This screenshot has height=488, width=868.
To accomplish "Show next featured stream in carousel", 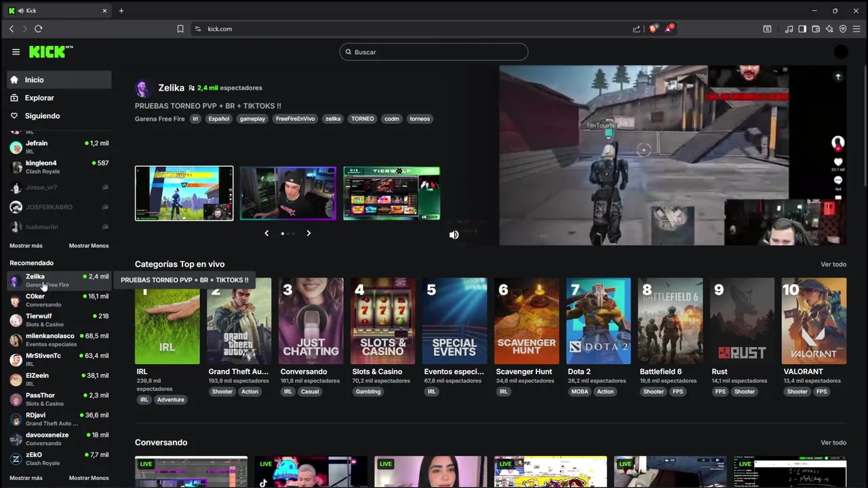I will click(x=309, y=233).
